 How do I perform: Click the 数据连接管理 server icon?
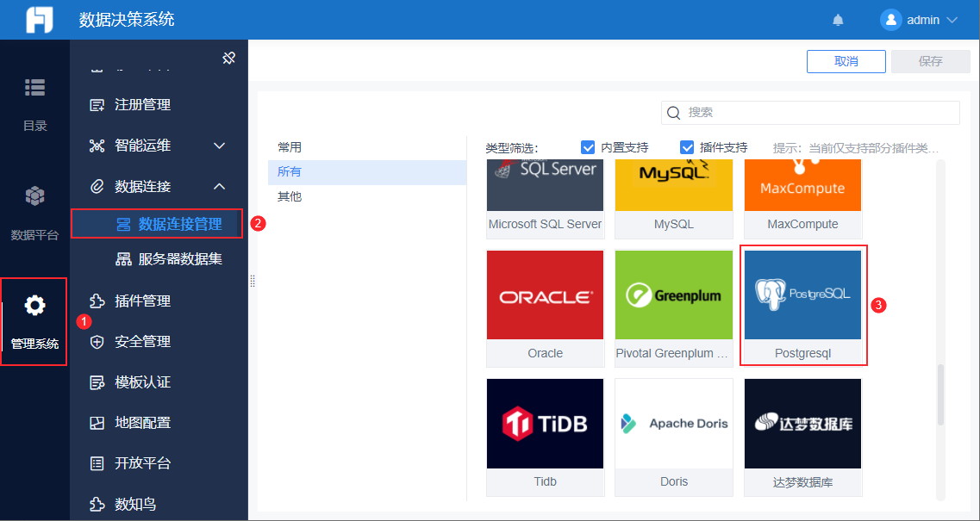[124, 224]
